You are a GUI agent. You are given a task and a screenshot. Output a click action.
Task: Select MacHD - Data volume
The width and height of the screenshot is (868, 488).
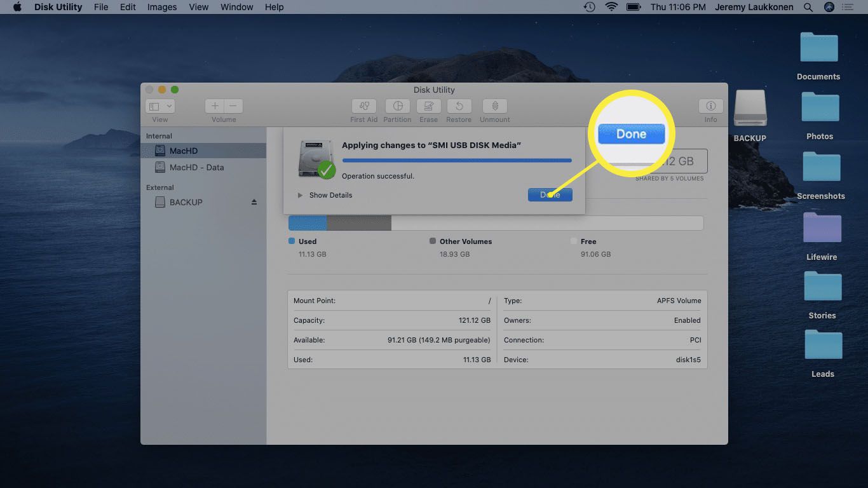point(203,167)
